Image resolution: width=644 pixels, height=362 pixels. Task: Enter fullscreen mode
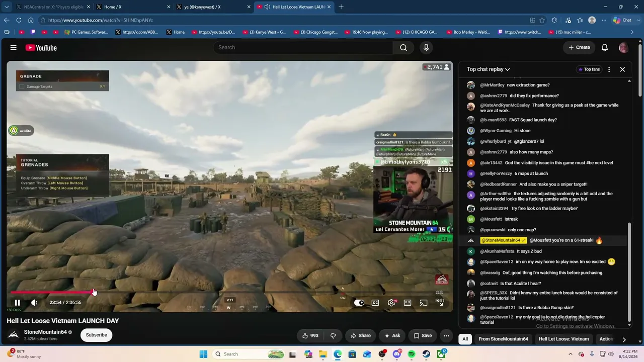tap(440, 303)
